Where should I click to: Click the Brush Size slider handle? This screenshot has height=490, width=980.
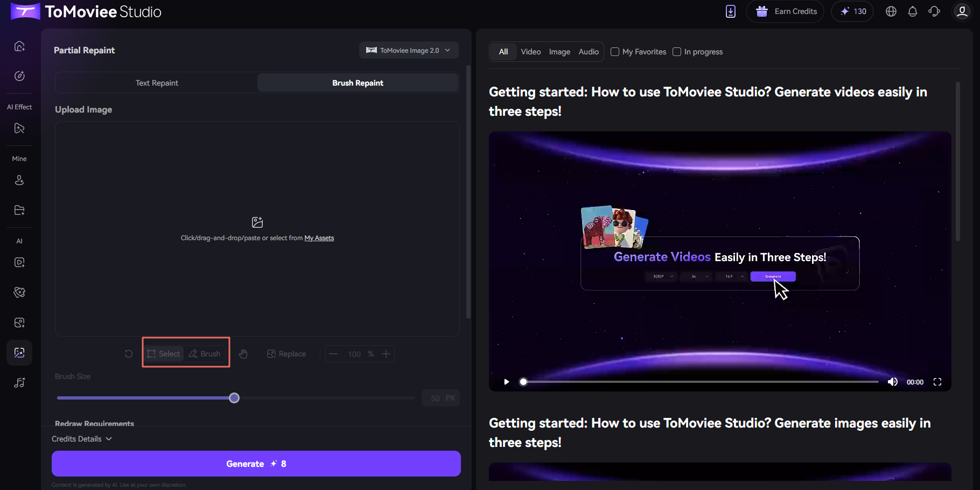(234, 398)
